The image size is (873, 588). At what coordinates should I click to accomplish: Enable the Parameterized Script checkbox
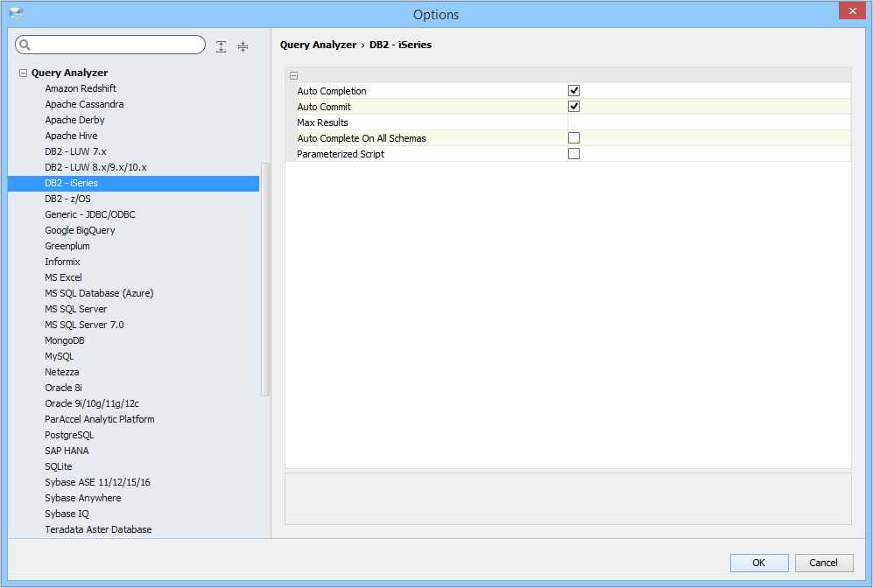[x=574, y=153]
